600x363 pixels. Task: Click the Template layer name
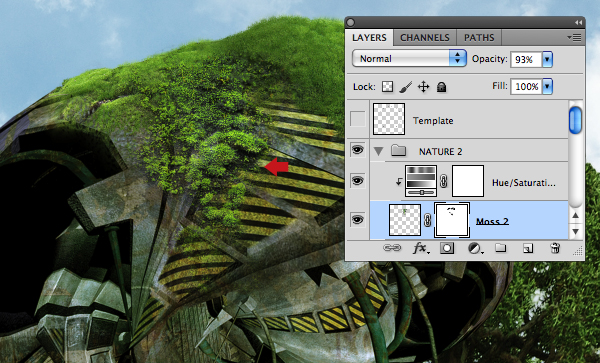click(x=433, y=121)
